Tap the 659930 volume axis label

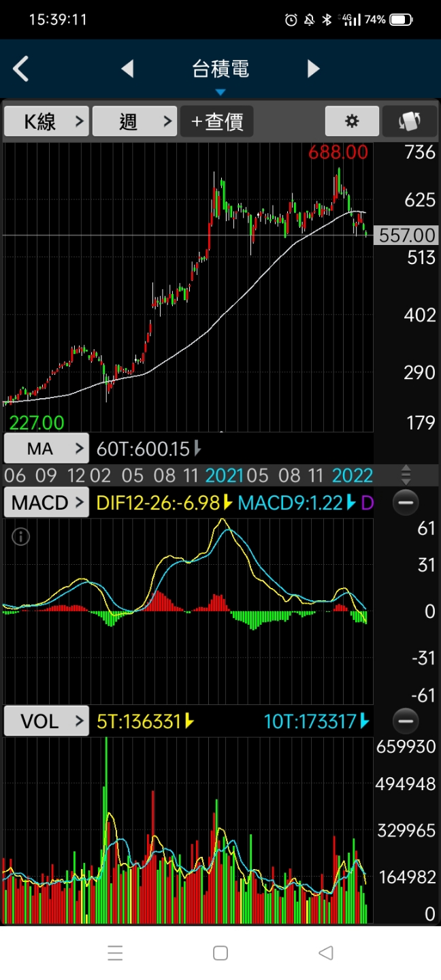(406, 747)
